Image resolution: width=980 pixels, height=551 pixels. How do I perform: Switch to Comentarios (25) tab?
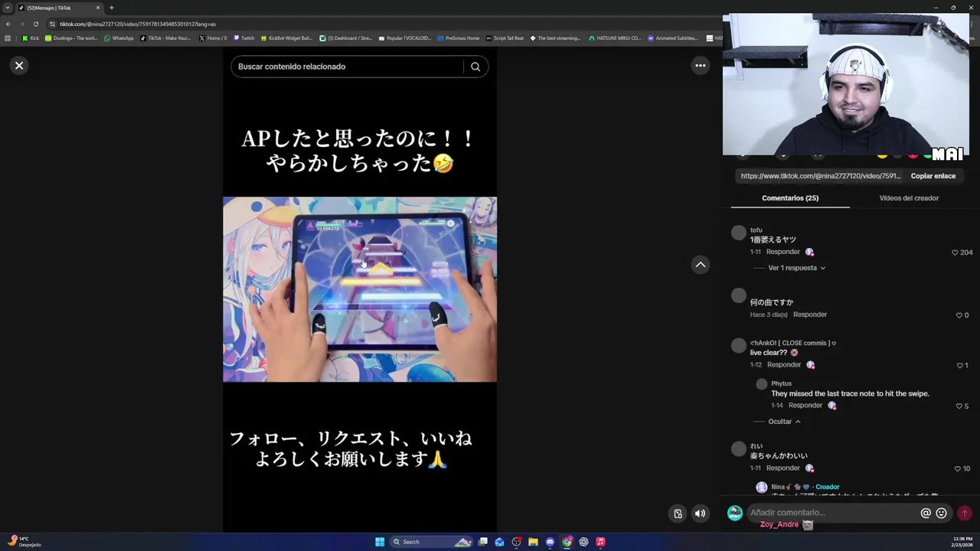(x=790, y=198)
